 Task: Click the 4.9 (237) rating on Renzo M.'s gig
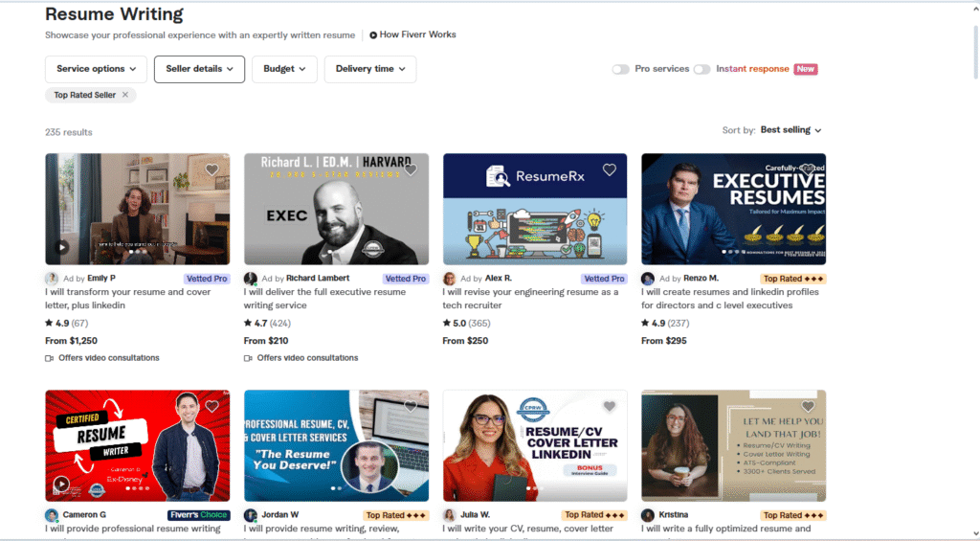click(x=665, y=324)
